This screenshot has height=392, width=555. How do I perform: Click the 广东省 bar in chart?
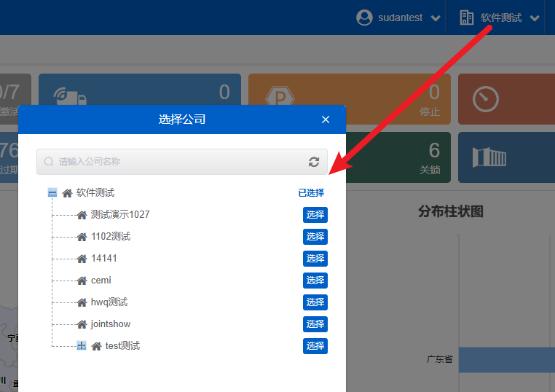[x=506, y=359]
